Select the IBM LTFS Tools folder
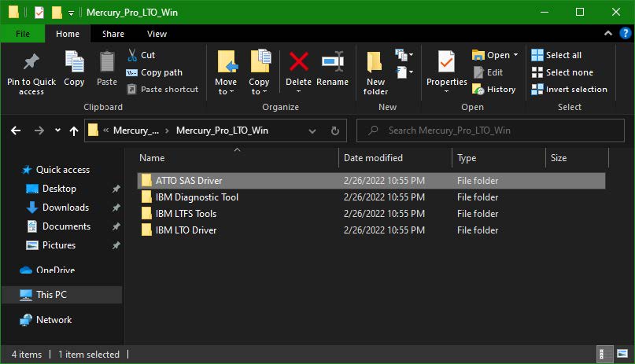 (186, 214)
